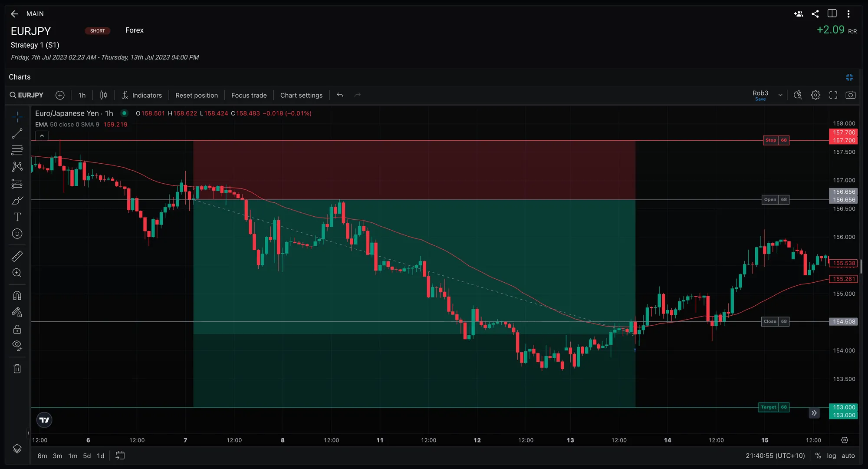
Task: Select the forecasting and measurement tool
Action: [x=17, y=184]
